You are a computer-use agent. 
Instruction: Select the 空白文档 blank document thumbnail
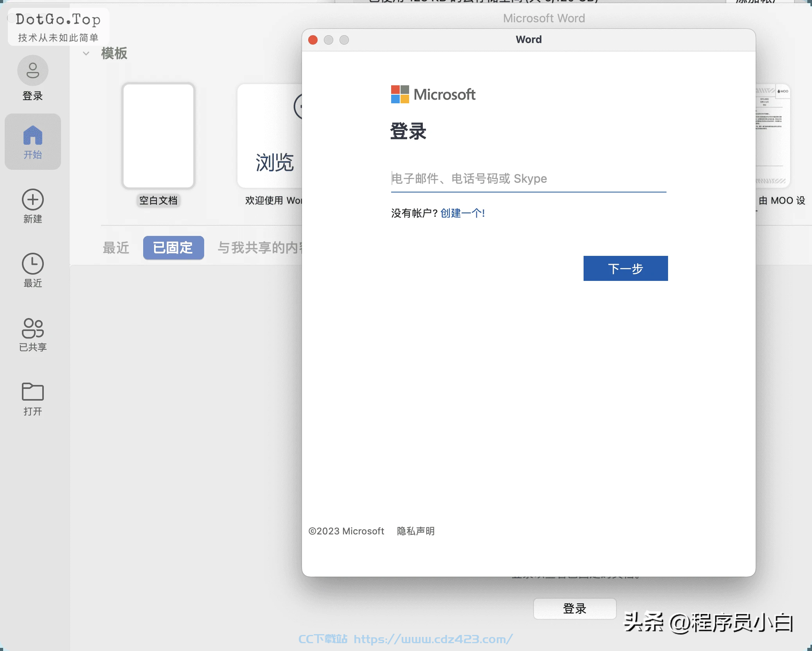[x=158, y=136]
